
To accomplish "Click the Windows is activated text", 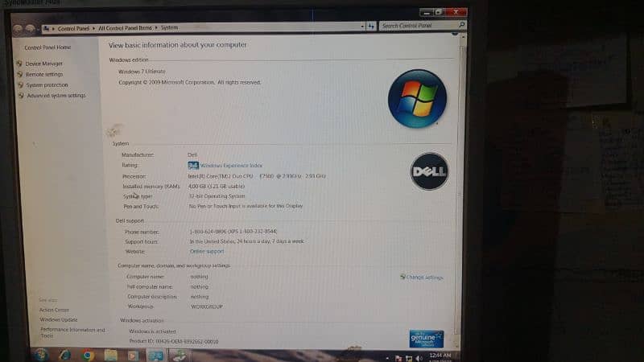I will (152, 331).
